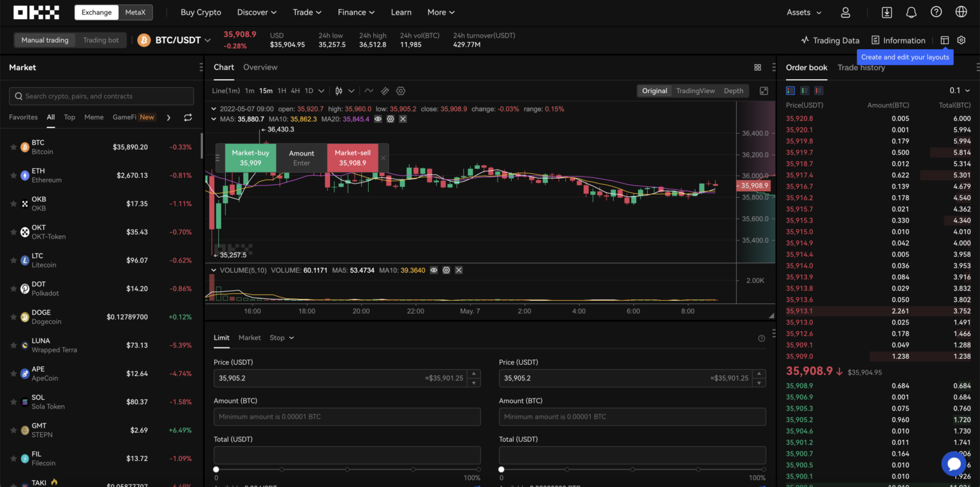Switch to Manual trading mode
This screenshot has width=980, height=487.
pyautogui.click(x=45, y=40)
